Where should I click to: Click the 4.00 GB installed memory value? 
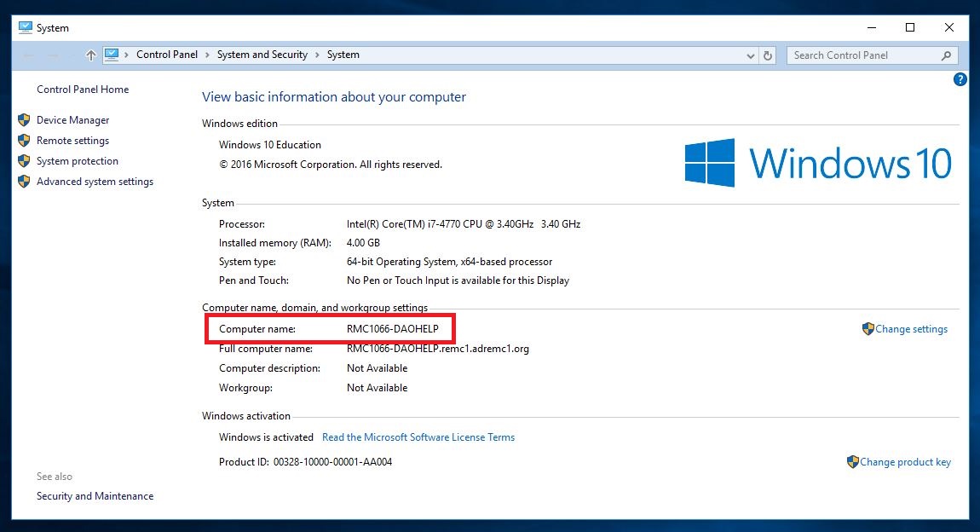pyautogui.click(x=363, y=243)
